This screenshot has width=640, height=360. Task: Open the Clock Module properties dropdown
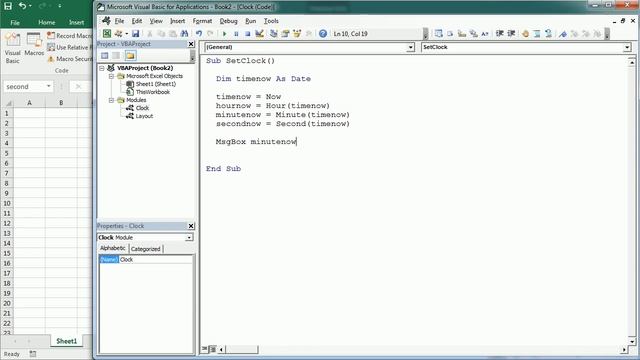click(189, 238)
